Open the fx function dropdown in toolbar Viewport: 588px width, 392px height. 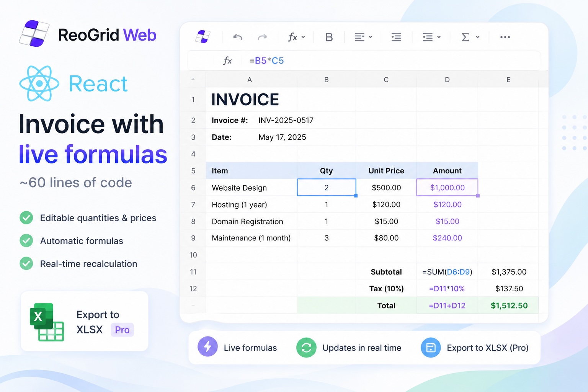[296, 37]
